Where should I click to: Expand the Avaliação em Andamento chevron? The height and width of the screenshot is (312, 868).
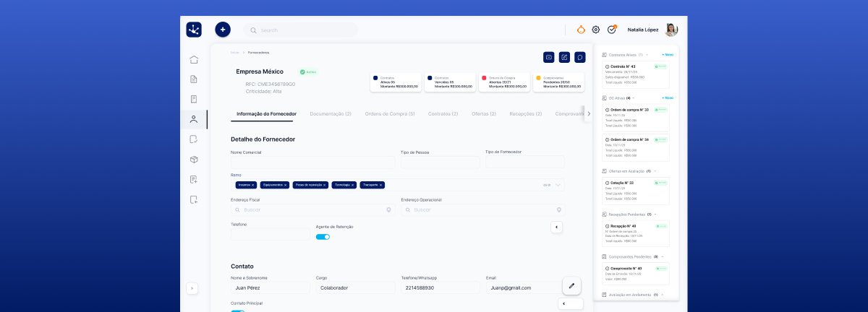tap(663, 295)
